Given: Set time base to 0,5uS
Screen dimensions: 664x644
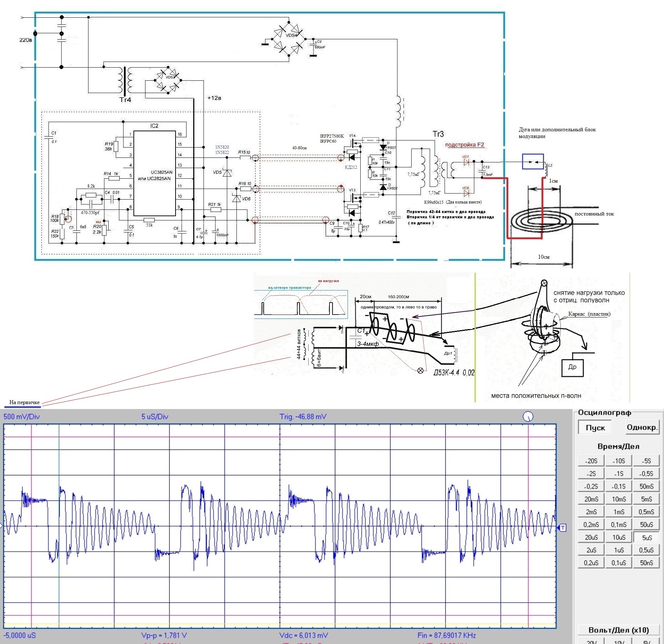Looking at the screenshot, I should pyautogui.click(x=646, y=550).
